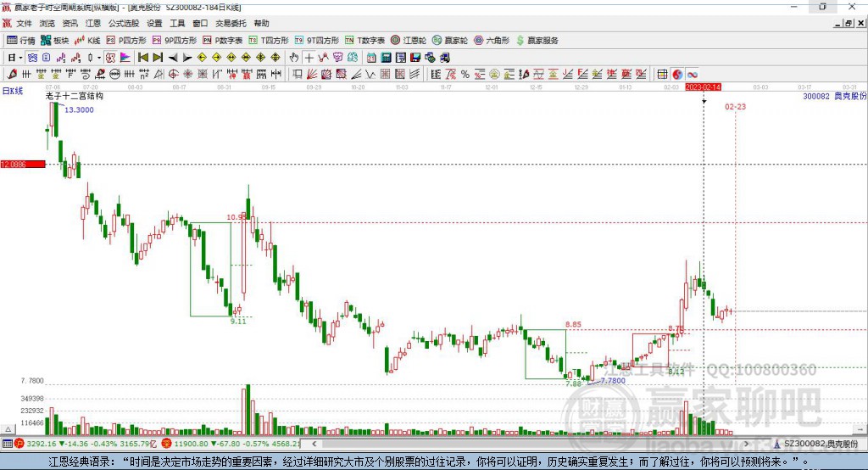Open the calendar icon in toolbar
Viewport: 868px width, 470px height.
pos(371,58)
